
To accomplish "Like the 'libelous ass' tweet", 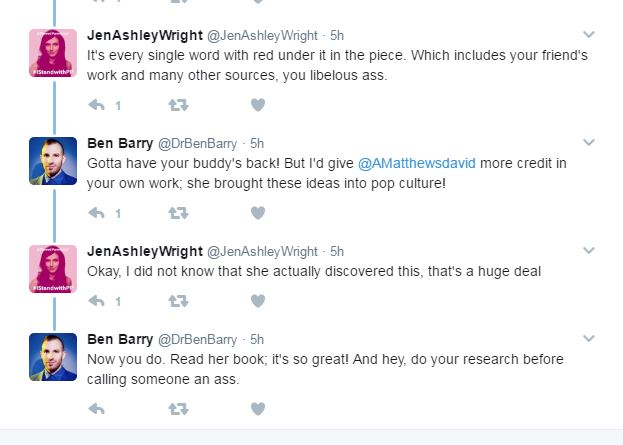I will (x=257, y=104).
